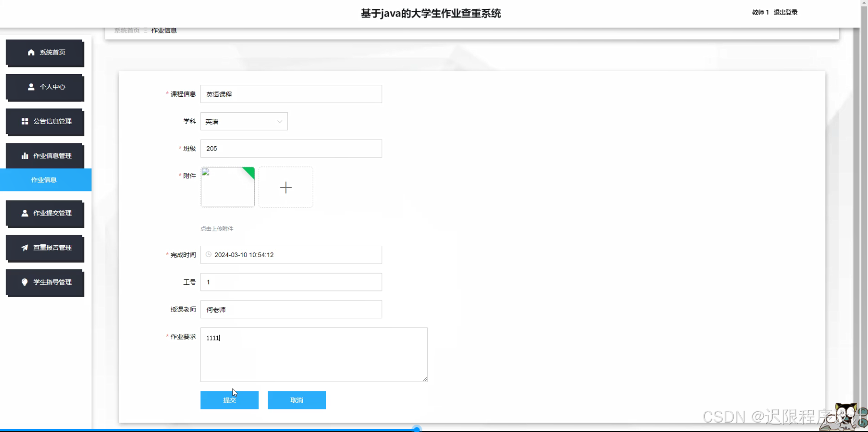Click inside the 作业要求 text area
The image size is (868, 432).
(x=314, y=354)
